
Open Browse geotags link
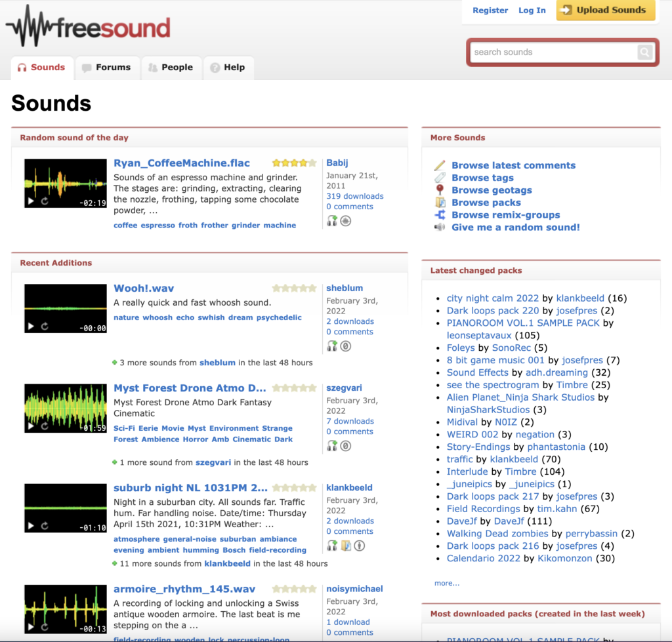(x=492, y=190)
